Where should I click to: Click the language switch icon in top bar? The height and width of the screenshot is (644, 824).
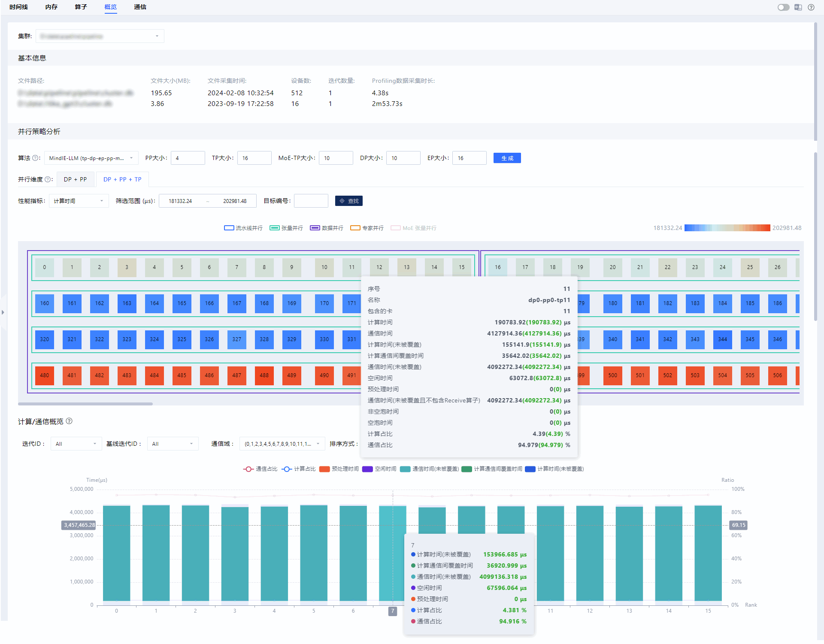pyautogui.click(x=798, y=7)
